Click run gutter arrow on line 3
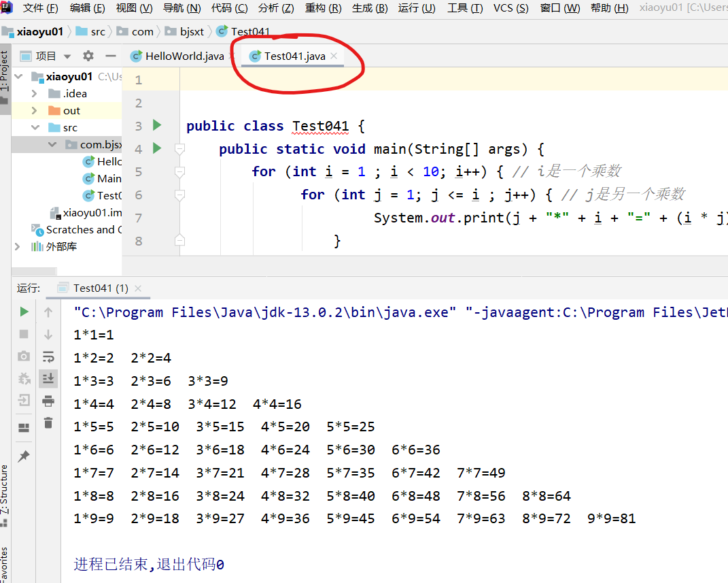 click(157, 125)
